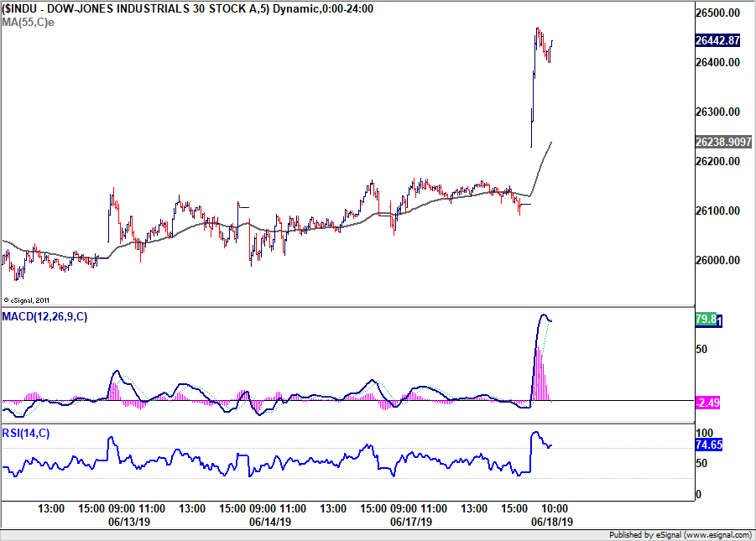The width and height of the screenshot is (756, 541).
Task: Click the 06/18/19 date label
Action: pos(552,523)
